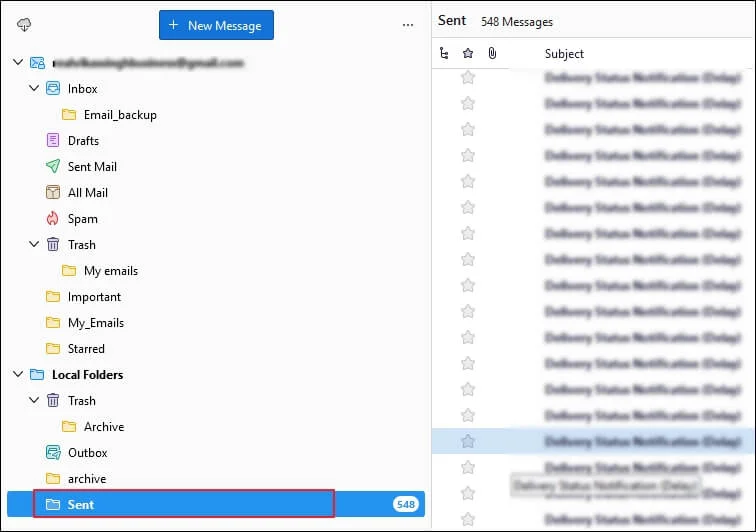Collapse the Local Folders Trash chevron
This screenshot has height=532, width=756.
pyautogui.click(x=34, y=400)
